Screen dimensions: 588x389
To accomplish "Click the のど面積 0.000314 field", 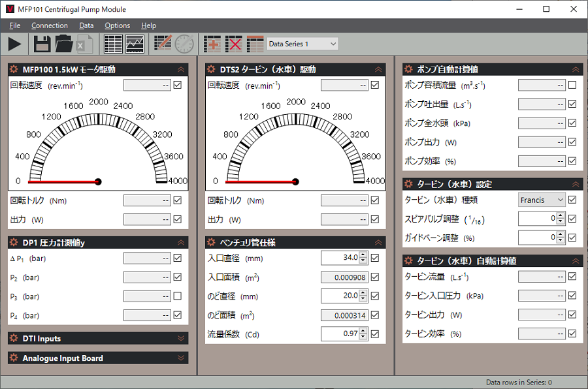I will [x=344, y=315].
